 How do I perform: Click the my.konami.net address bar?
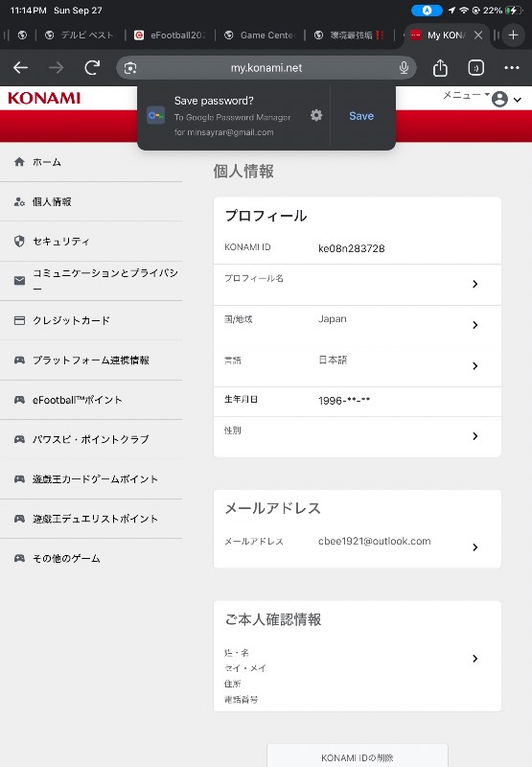(x=266, y=68)
